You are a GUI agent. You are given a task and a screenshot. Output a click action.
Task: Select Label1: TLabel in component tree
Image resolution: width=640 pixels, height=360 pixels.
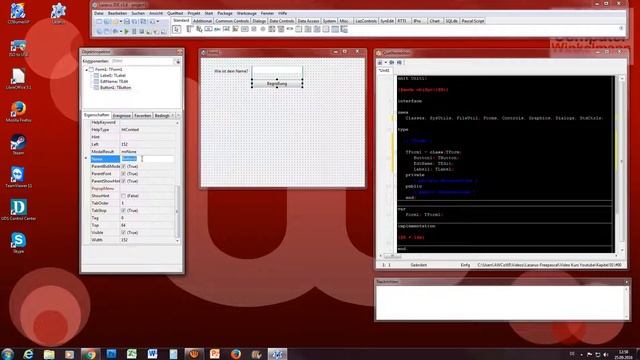pyautogui.click(x=113, y=76)
